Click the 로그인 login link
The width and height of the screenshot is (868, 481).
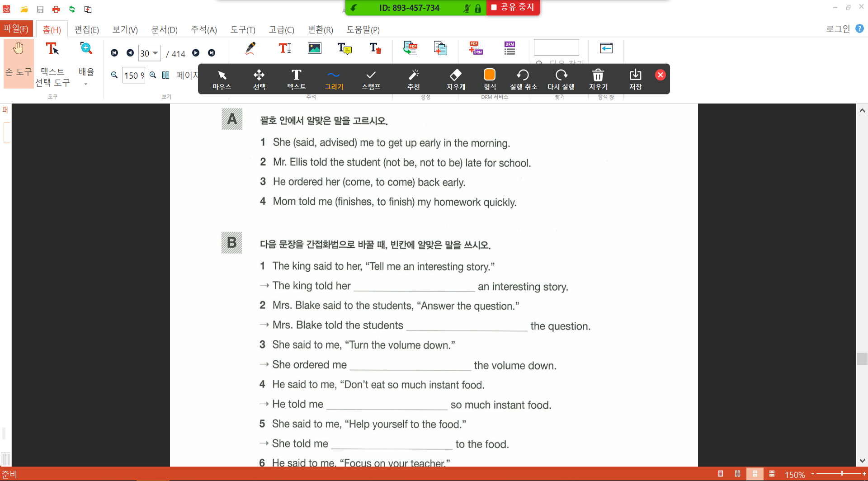[838, 28]
